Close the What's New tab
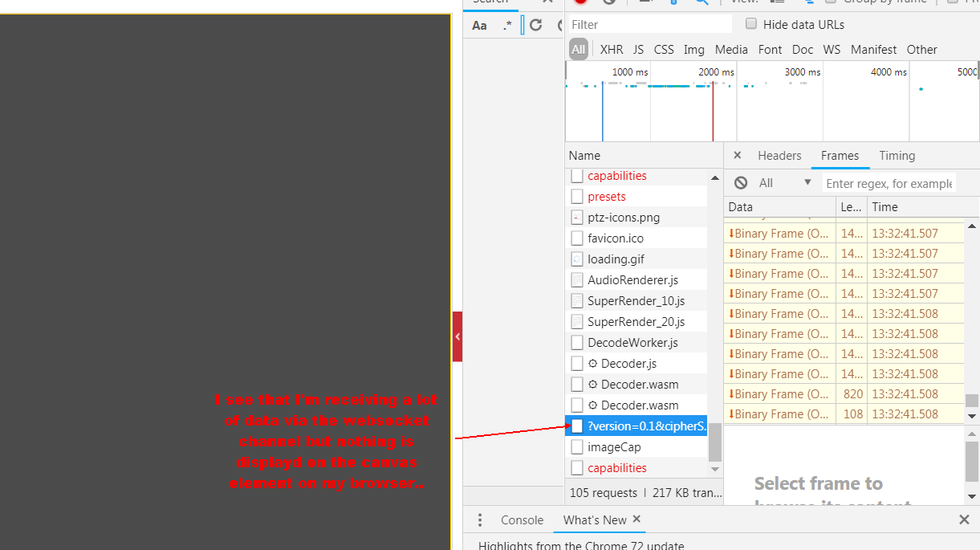This screenshot has width=980, height=550. click(x=636, y=519)
